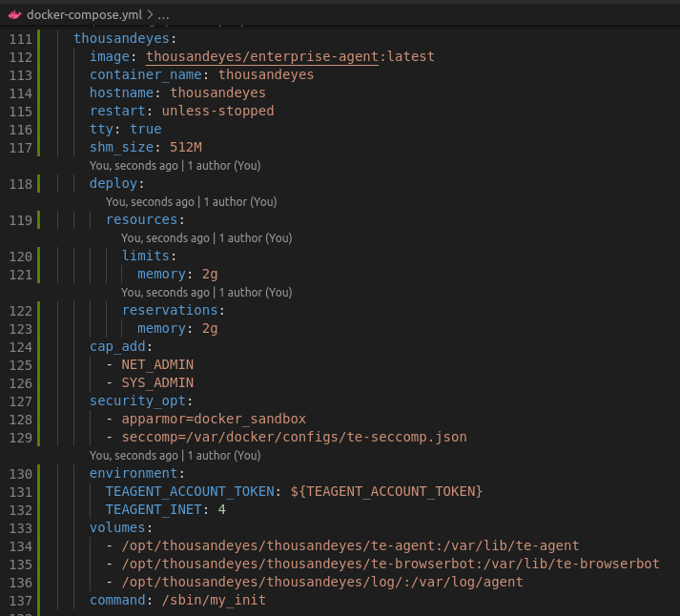The height and width of the screenshot is (616, 680).
Task: Click line number 124 for cap_add
Action: (x=21, y=347)
